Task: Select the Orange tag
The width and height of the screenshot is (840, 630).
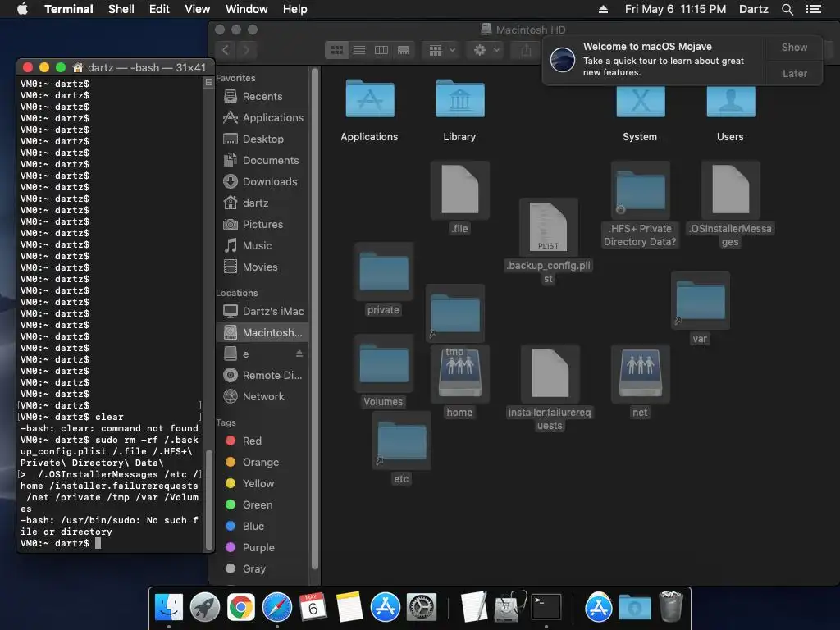Action: coord(262,463)
